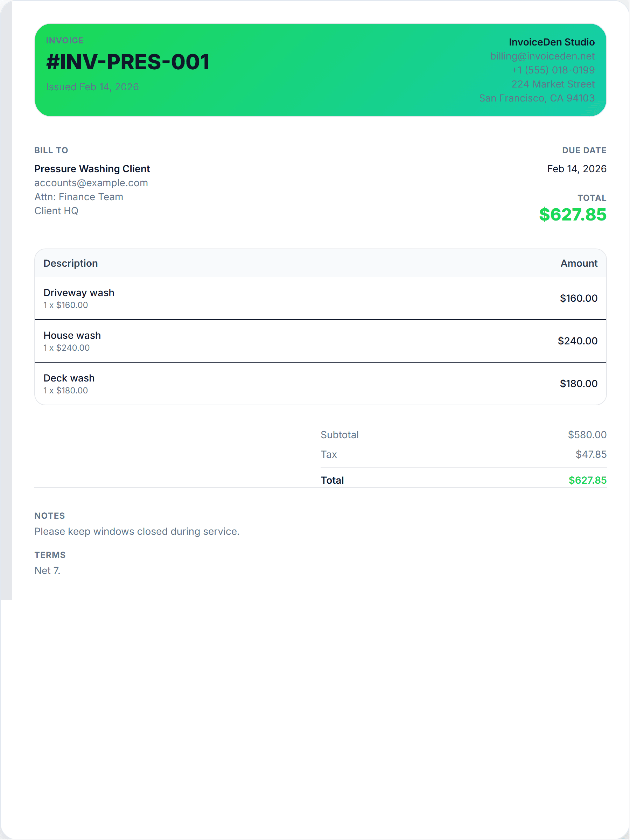Click the Tax amount $47.85

[x=590, y=454]
